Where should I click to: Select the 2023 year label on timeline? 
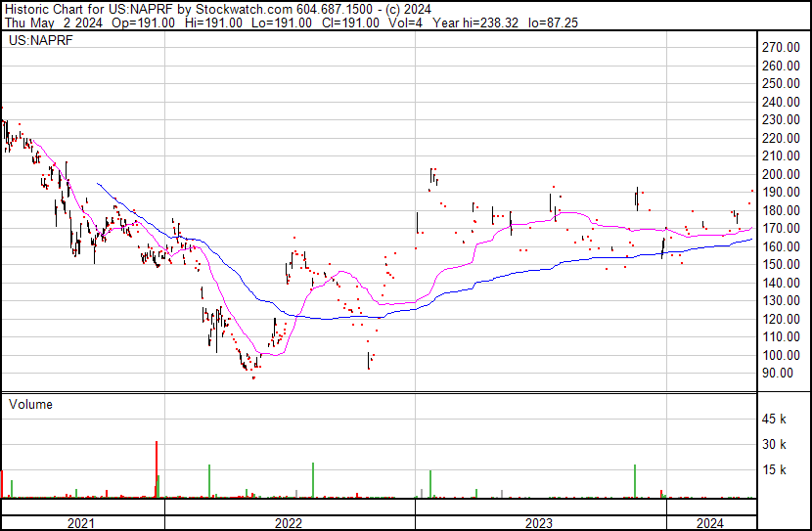[539, 523]
